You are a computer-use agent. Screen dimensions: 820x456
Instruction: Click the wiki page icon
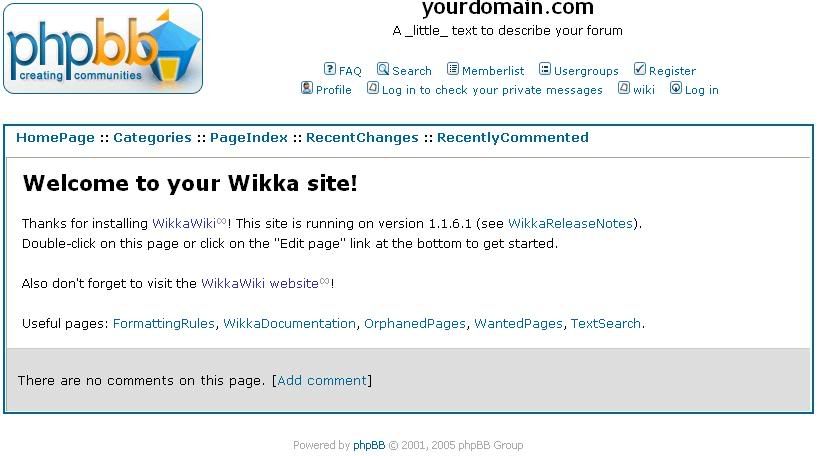624,88
